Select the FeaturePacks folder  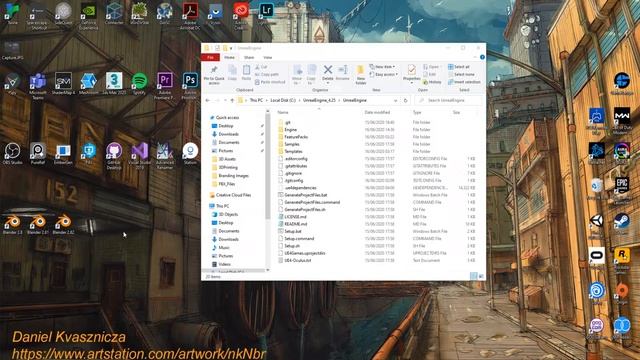tap(296, 137)
